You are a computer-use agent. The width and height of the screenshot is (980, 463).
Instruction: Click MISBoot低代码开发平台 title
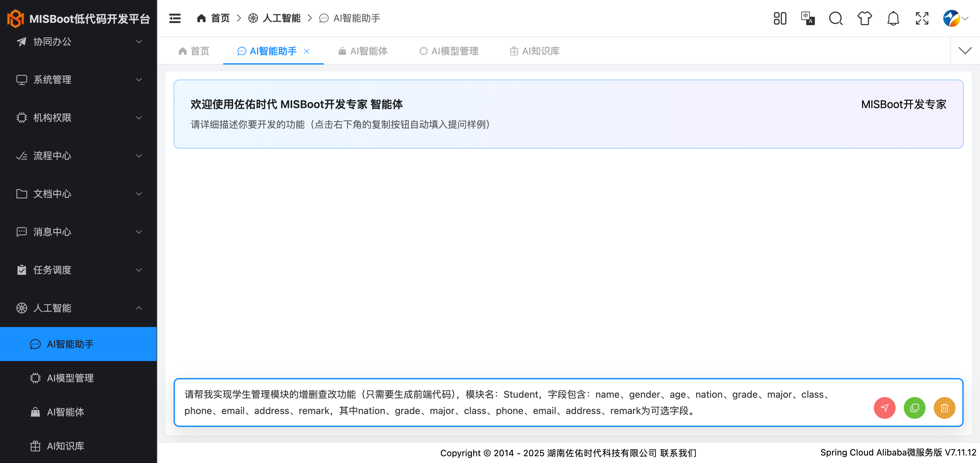(90, 19)
